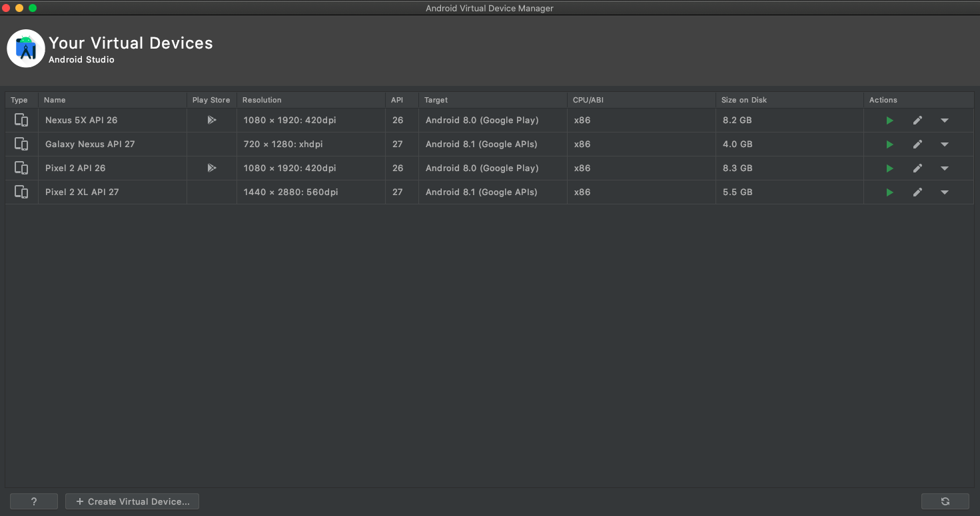Select the Nexus 5X API 26 name
This screenshot has width=980, height=516.
click(x=81, y=121)
